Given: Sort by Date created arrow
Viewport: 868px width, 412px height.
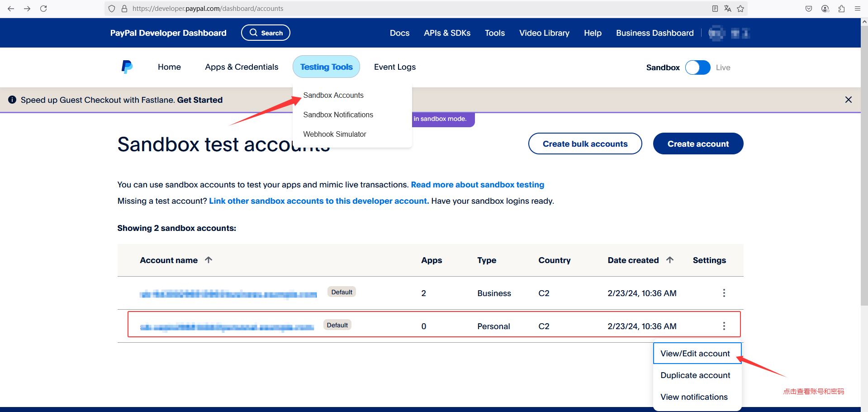Looking at the screenshot, I should pos(670,260).
